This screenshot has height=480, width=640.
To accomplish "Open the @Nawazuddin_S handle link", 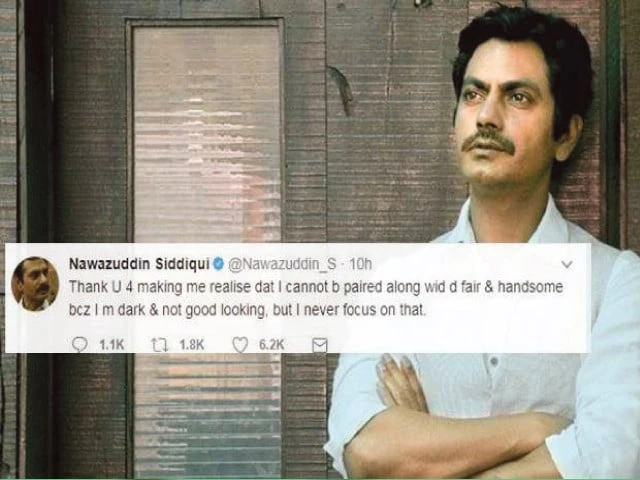I will [x=282, y=264].
